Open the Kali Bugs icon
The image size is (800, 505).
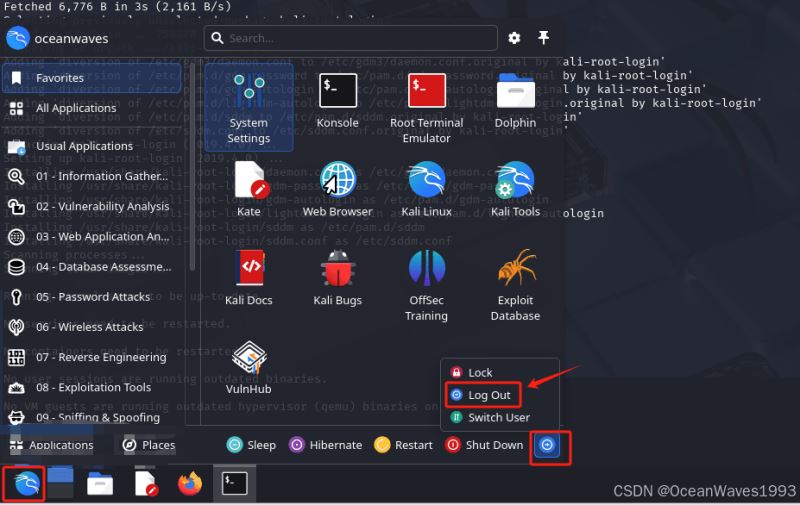[x=338, y=277]
